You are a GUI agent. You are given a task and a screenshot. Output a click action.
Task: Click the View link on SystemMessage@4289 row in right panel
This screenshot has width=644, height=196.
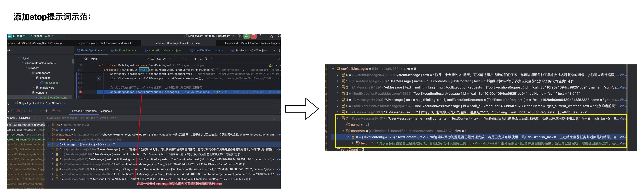[x=623, y=75]
